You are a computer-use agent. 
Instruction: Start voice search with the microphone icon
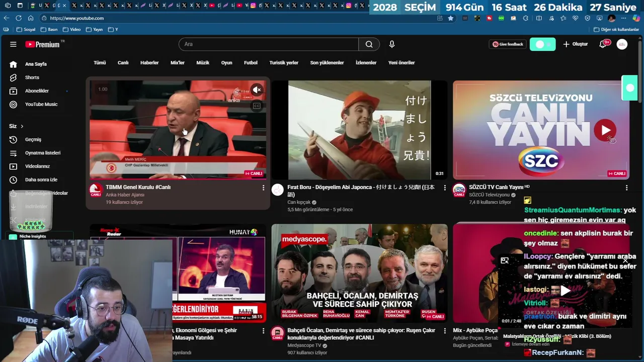click(x=392, y=44)
